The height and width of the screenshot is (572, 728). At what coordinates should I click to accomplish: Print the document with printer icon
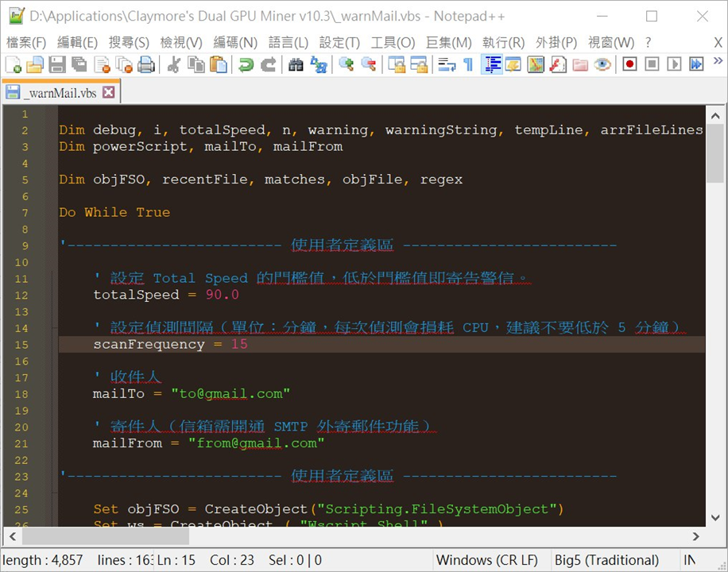pyautogui.click(x=146, y=64)
